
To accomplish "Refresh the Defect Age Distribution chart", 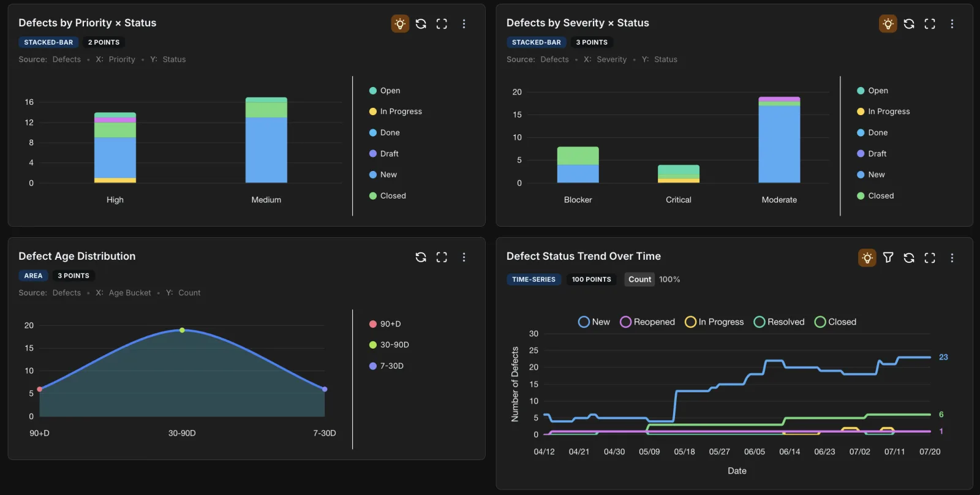I will [421, 257].
